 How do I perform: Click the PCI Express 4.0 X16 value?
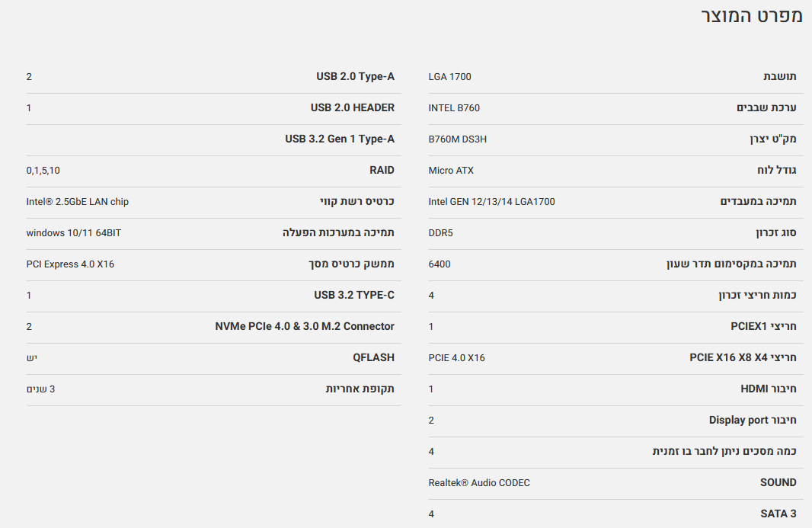click(70, 264)
